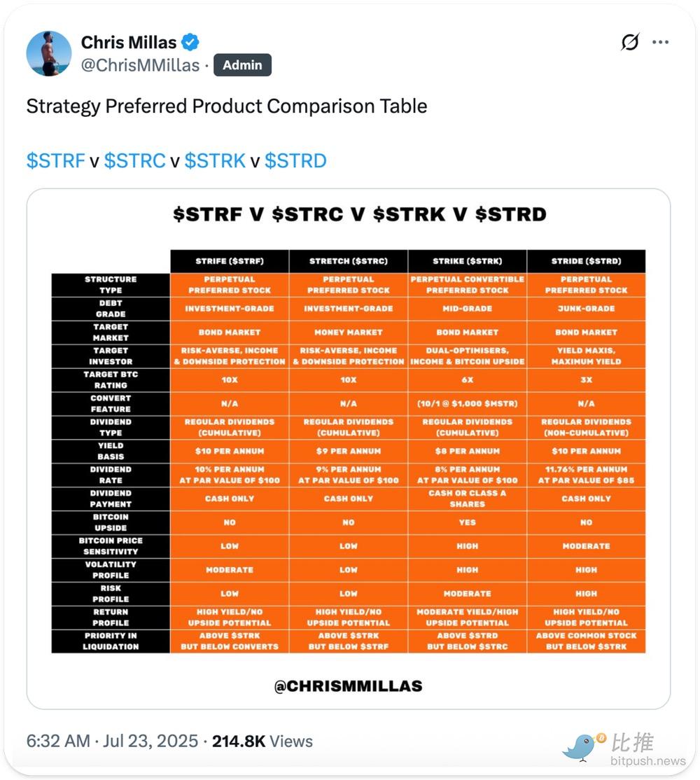Click the $STRK cashtag in tweet text

pos(215,160)
